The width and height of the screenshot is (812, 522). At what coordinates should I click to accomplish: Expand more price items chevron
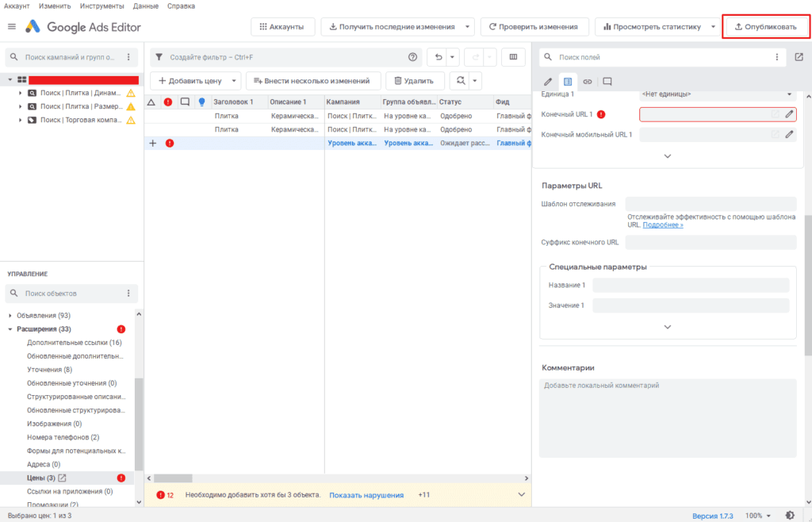pos(668,155)
